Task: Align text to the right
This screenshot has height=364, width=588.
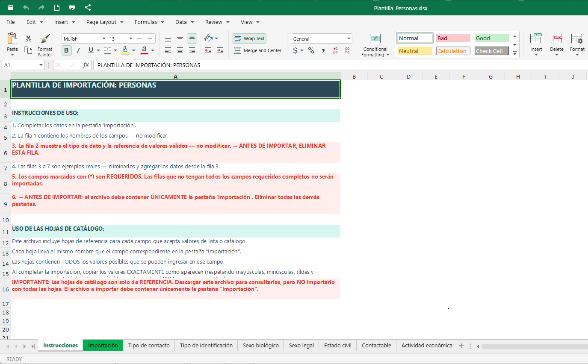Action: [x=192, y=50]
